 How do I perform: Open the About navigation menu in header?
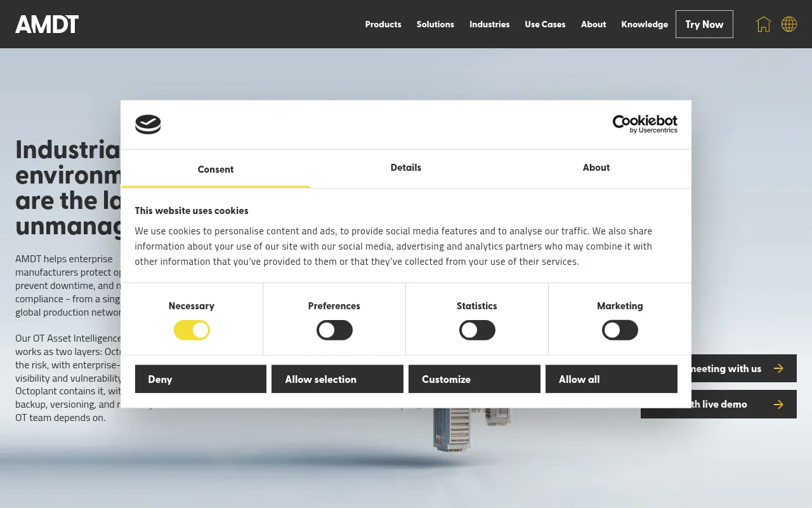click(593, 24)
